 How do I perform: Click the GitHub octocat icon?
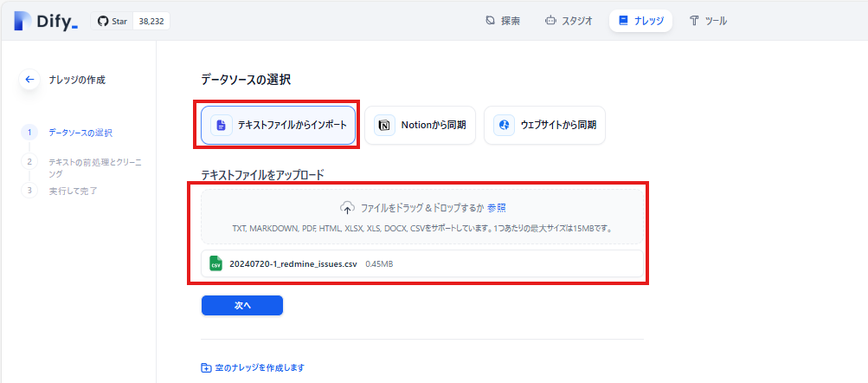102,21
